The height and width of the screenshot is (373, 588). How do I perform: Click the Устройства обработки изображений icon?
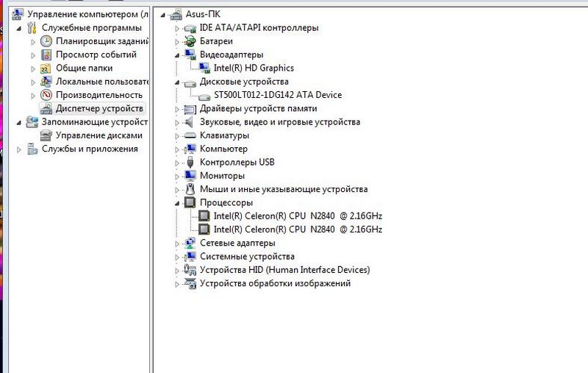click(x=190, y=283)
